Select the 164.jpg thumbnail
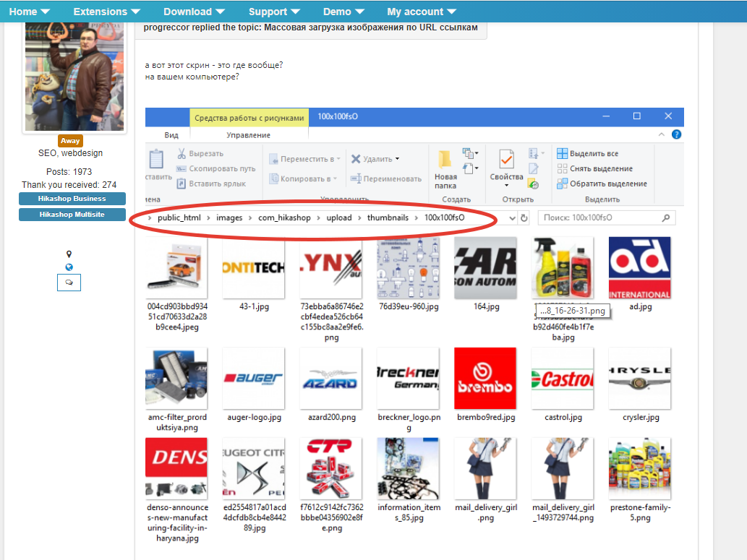 click(x=485, y=267)
